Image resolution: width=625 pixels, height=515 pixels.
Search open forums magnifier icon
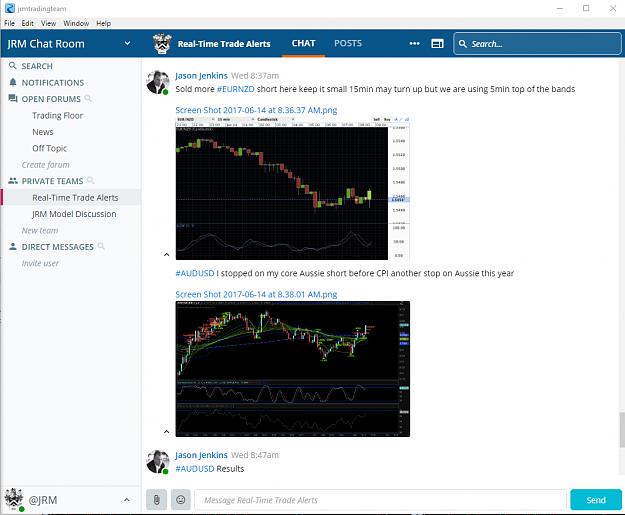click(88, 98)
